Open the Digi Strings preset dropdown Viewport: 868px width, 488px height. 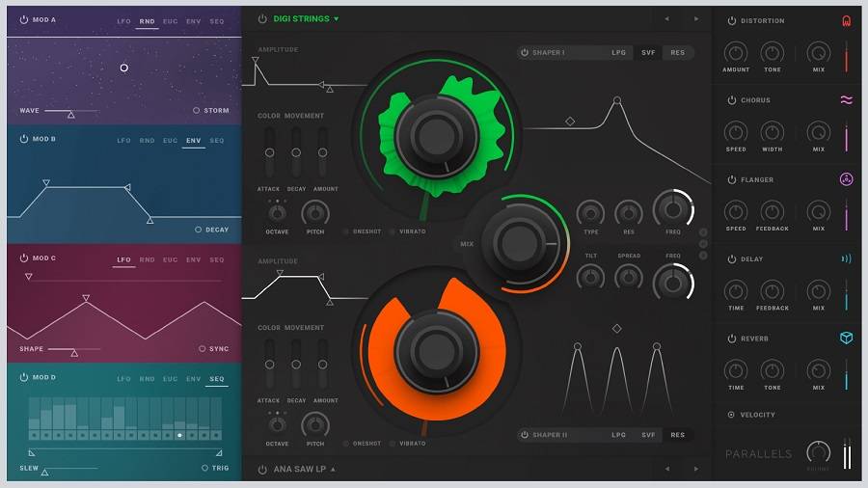tap(336, 19)
